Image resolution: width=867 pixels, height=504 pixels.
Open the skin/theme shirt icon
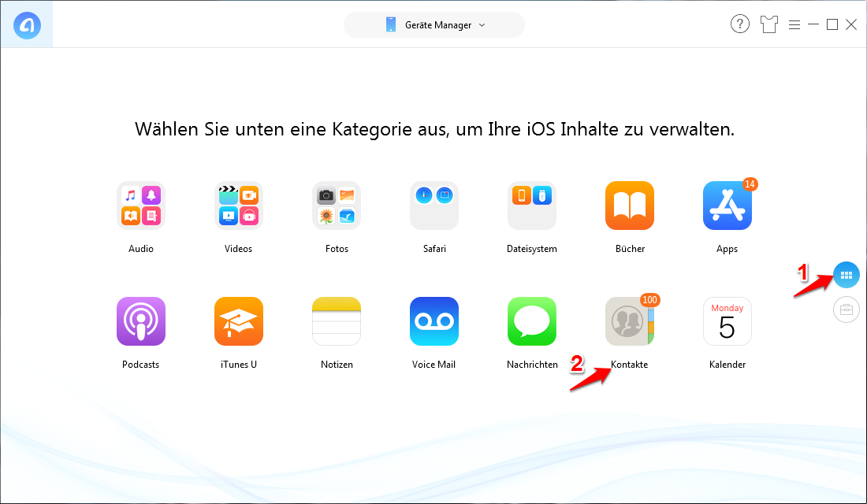pyautogui.click(x=768, y=24)
